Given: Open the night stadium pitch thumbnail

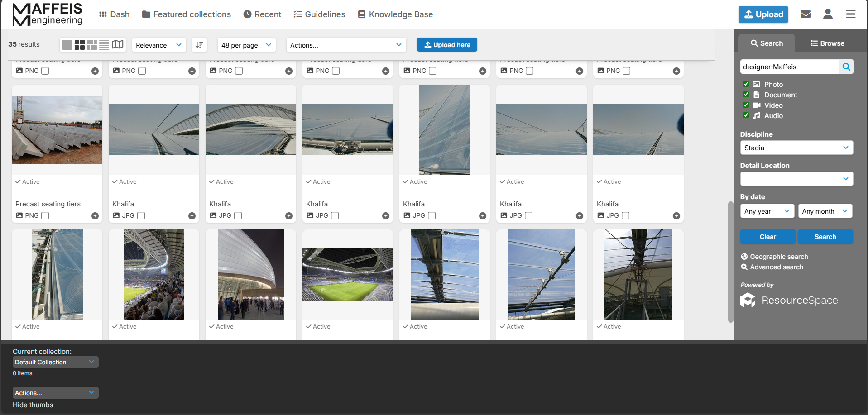Looking at the screenshot, I should (347, 274).
